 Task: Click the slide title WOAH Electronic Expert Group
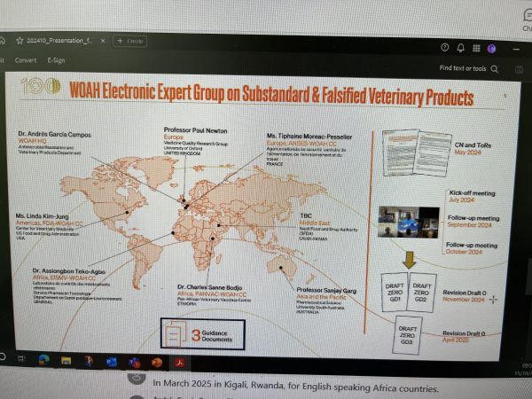point(271,94)
